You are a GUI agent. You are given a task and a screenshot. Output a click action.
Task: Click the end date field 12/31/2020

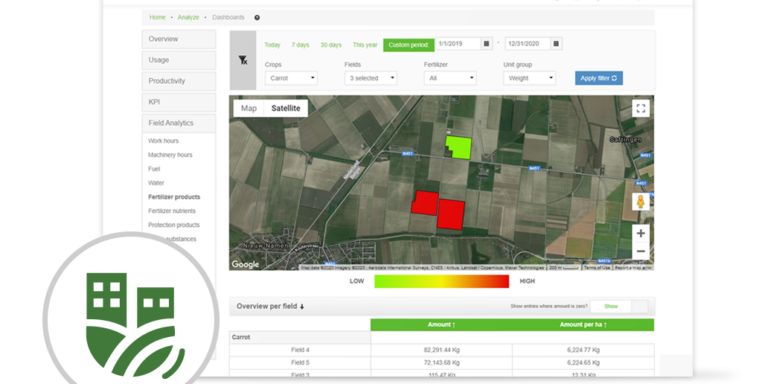528,44
